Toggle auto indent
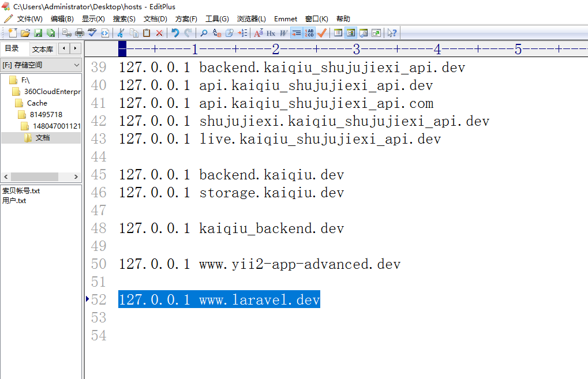588x379 pixels. (296, 33)
